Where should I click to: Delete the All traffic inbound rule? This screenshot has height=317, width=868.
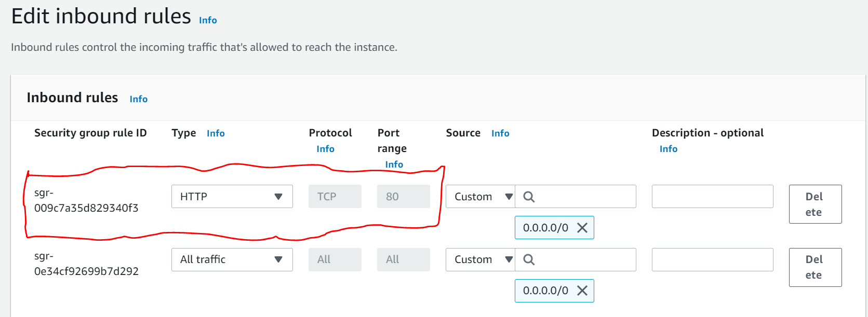[815, 267]
